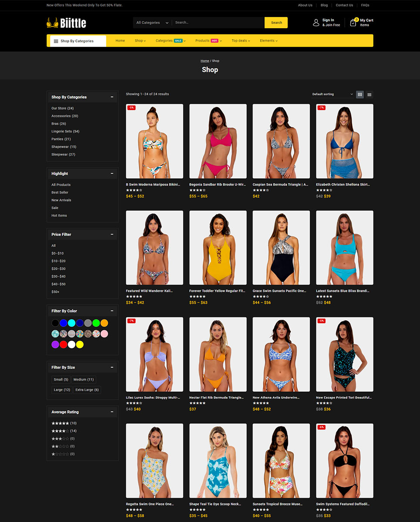Open the Elements menu
The height and width of the screenshot is (522, 420).
point(269,41)
